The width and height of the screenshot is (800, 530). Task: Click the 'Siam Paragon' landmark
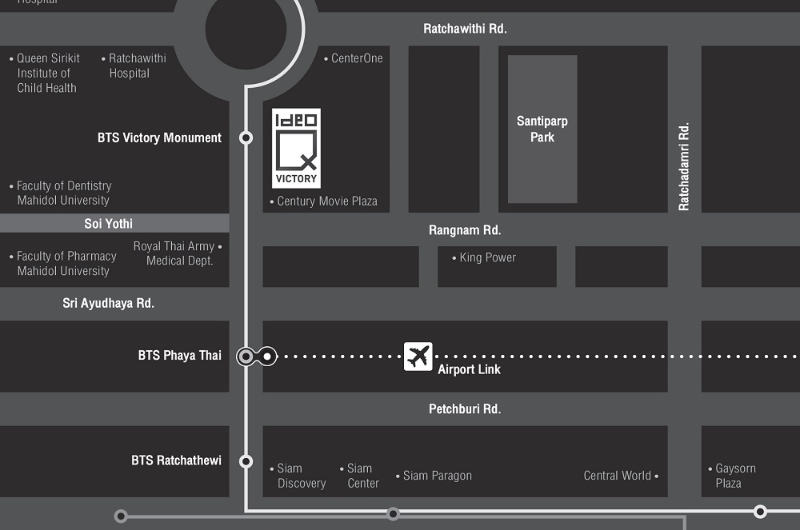[x=434, y=475]
